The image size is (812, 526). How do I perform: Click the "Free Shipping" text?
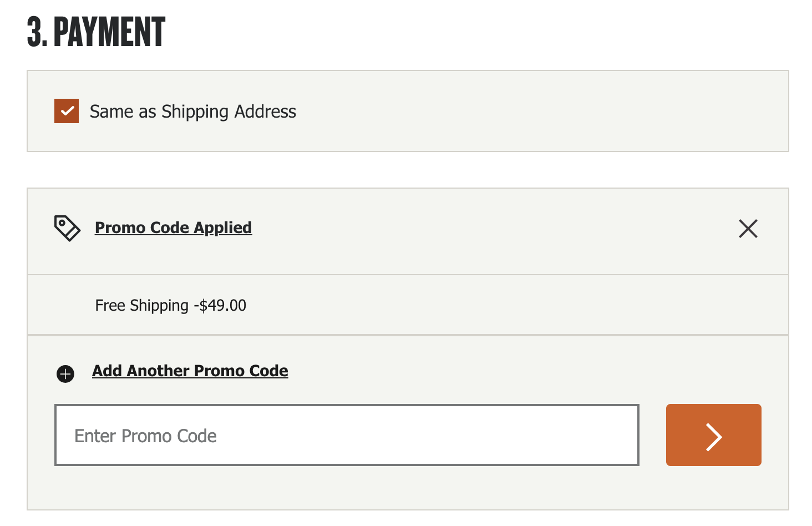141,305
